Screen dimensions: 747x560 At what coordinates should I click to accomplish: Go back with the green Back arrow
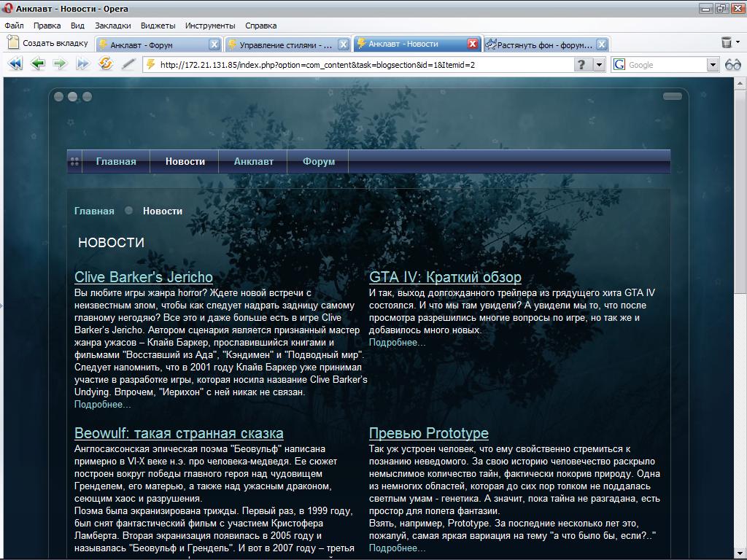pyautogui.click(x=38, y=64)
